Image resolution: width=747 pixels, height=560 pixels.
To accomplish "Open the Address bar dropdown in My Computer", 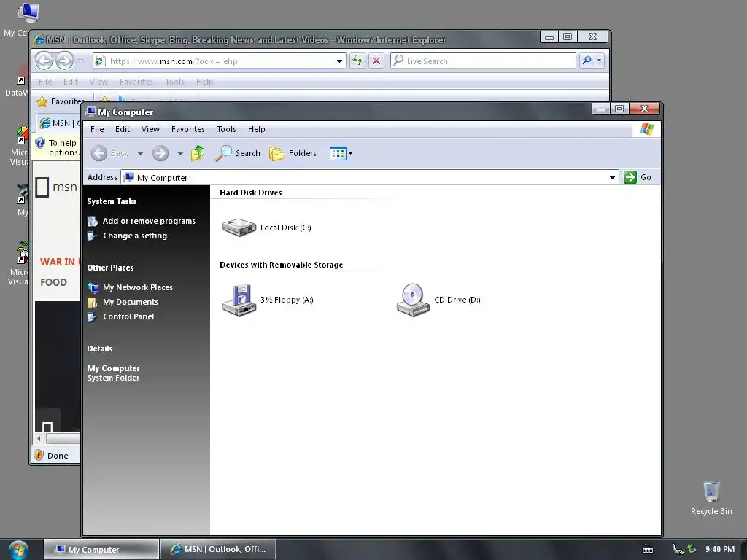I will click(x=612, y=178).
